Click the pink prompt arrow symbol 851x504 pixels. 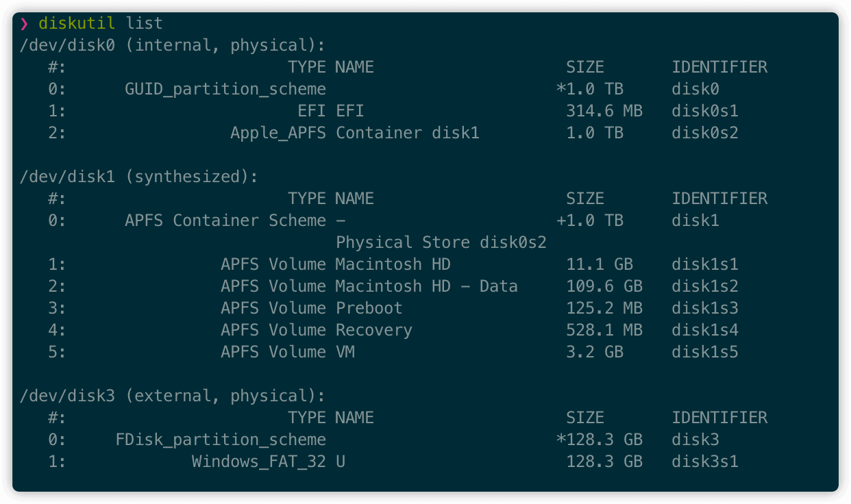click(x=25, y=23)
